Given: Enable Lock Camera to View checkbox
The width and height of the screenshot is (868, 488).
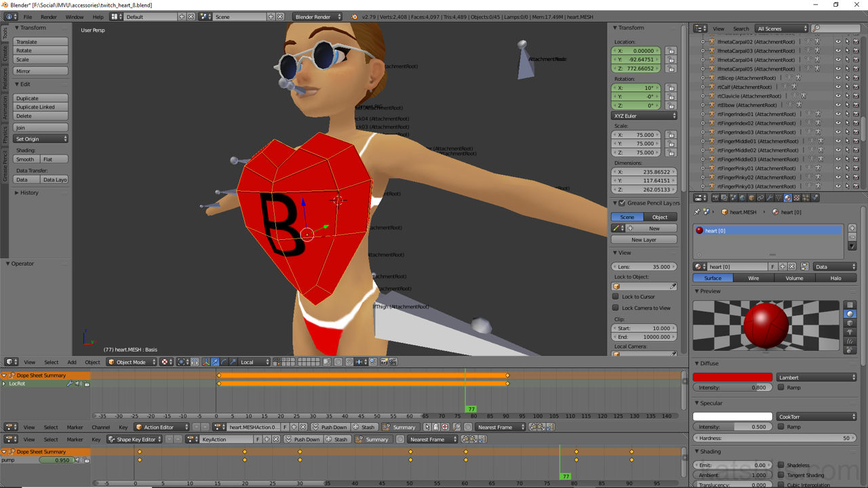Looking at the screenshot, I should coord(616,308).
